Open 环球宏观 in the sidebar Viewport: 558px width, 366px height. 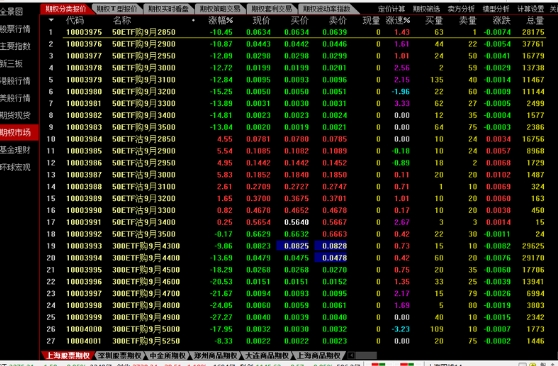(x=15, y=167)
